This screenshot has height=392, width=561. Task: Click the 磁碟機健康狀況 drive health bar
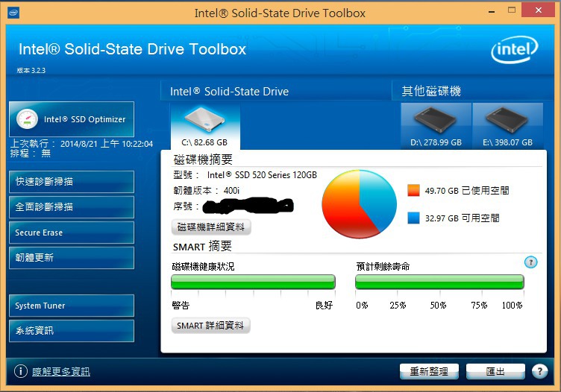(x=253, y=282)
